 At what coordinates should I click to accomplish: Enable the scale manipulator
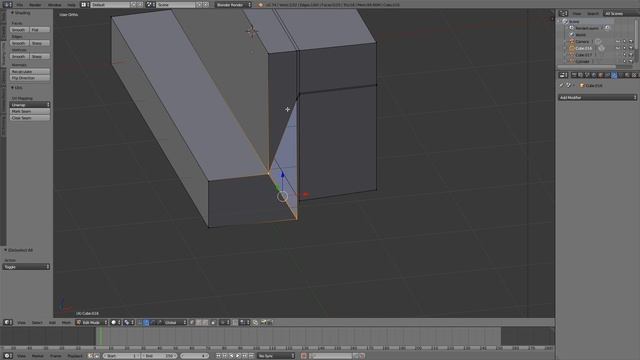coord(159,322)
